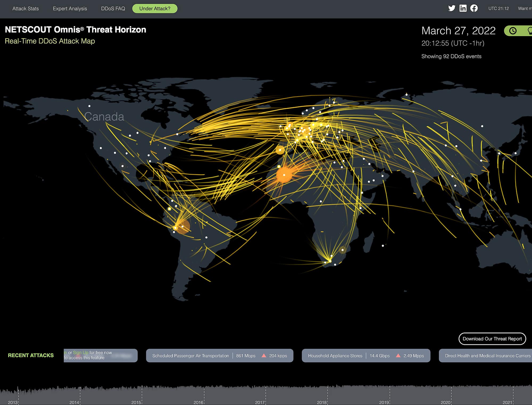Open Household Appliance Stores attack card
The width and height of the screenshot is (532, 405).
coord(335,356)
